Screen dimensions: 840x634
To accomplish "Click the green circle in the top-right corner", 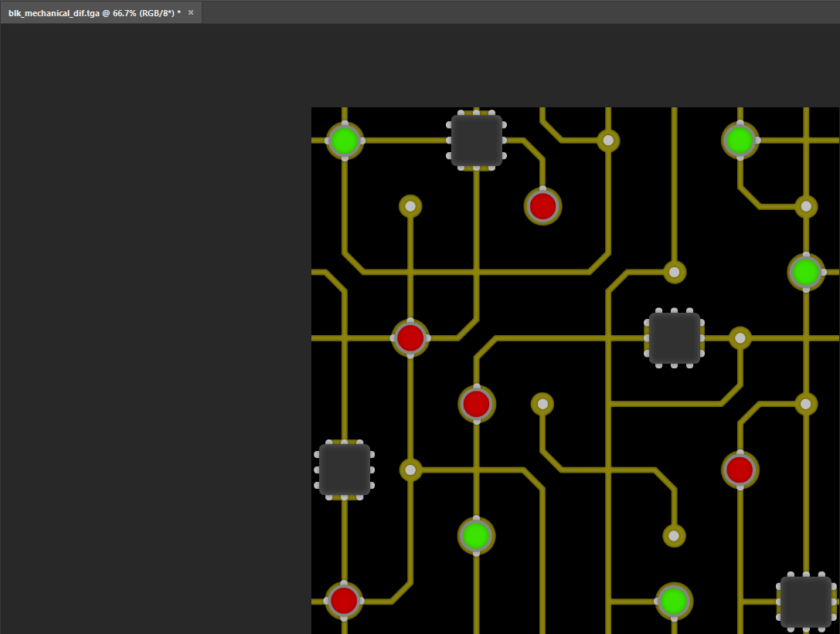I will 740,141.
